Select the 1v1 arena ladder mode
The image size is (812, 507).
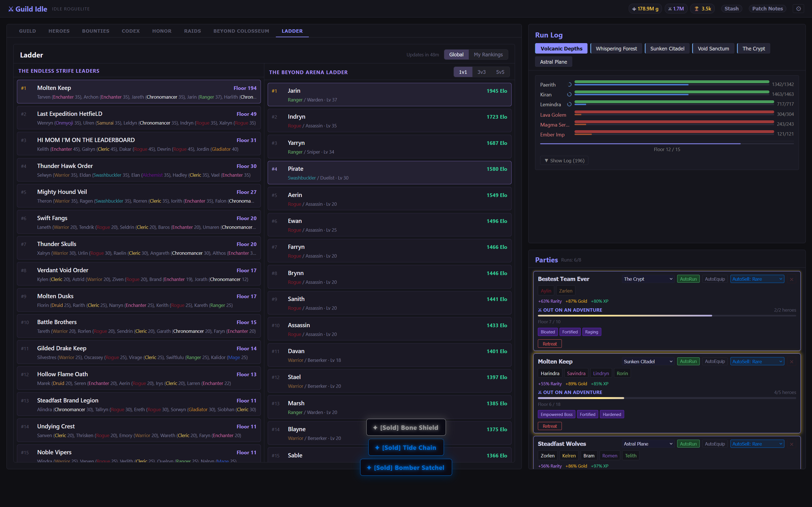tap(463, 72)
